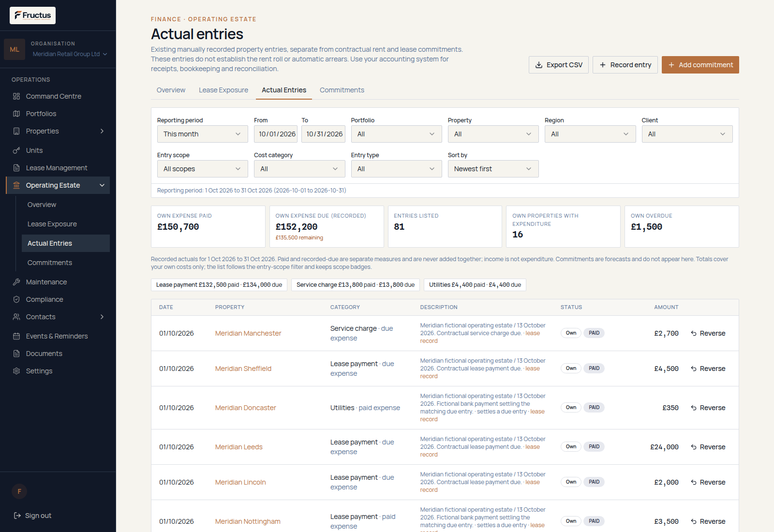Screen dimensions: 774x532
Task: Click the F user avatar
Action: (x=19, y=491)
